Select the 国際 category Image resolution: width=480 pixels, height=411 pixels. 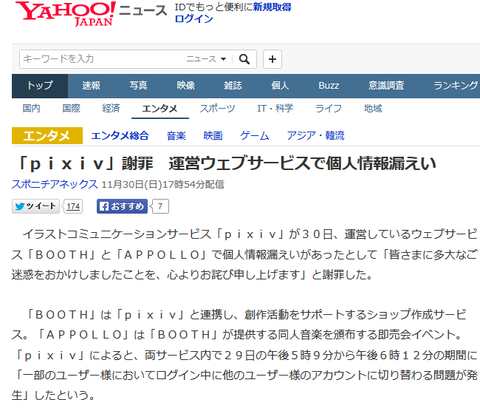coord(71,108)
